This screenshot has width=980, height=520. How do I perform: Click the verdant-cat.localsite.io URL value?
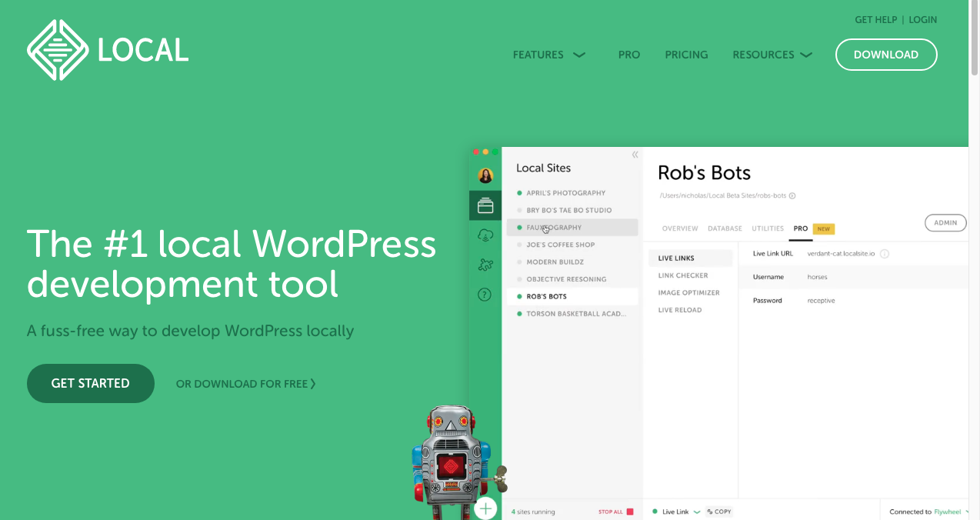click(x=841, y=254)
